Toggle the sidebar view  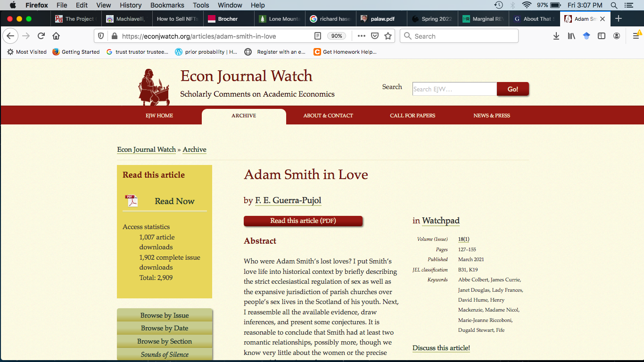pyautogui.click(x=602, y=36)
